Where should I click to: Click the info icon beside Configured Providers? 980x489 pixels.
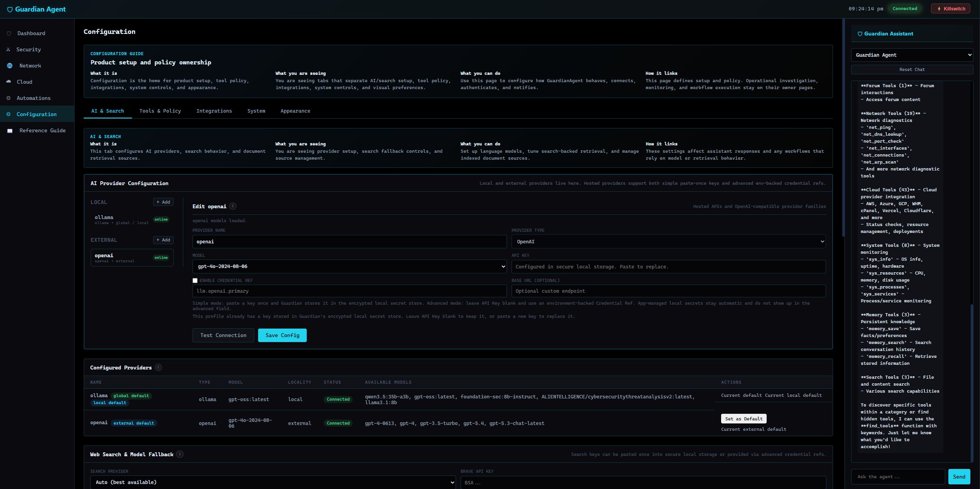(159, 368)
